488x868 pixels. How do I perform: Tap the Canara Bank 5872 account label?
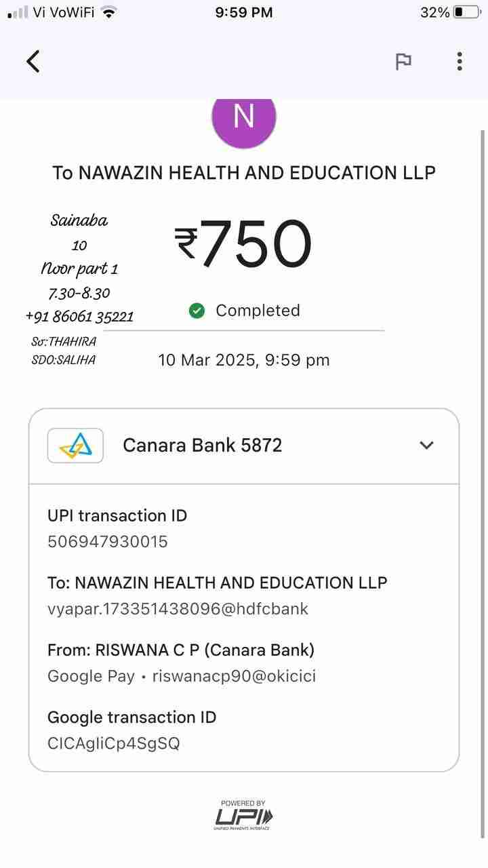tap(202, 446)
